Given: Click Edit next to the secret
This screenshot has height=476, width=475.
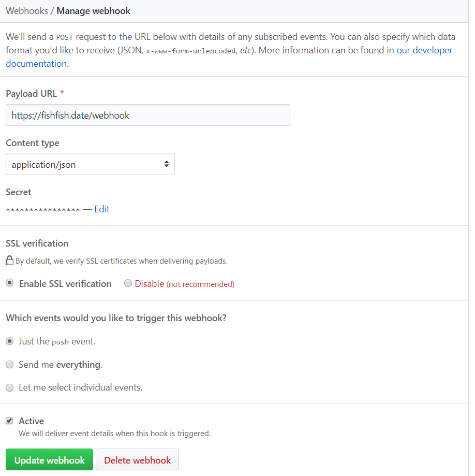Looking at the screenshot, I should [102, 209].
